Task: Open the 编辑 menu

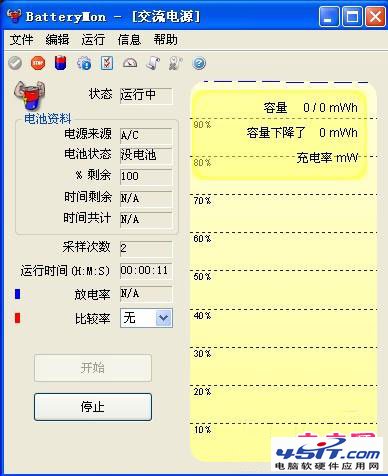Action: coord(57,40)
